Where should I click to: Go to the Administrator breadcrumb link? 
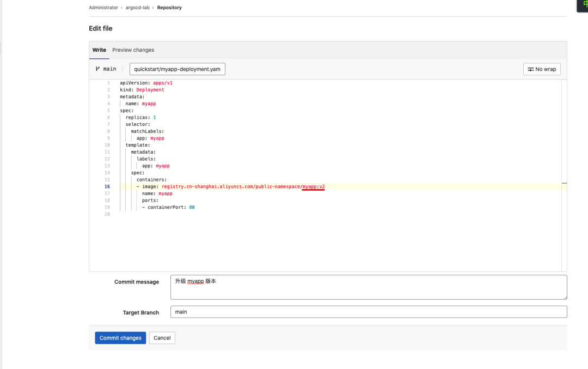point(103,8)
